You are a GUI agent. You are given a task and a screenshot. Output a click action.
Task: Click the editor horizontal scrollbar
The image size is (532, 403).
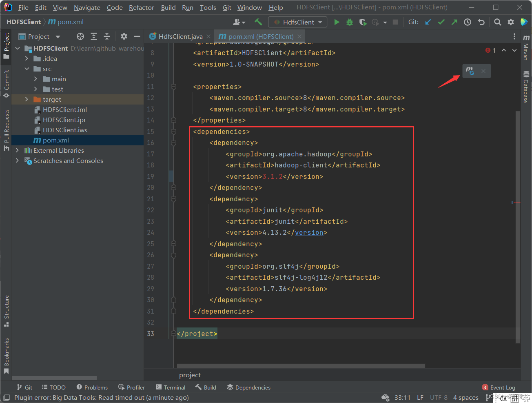click(x=301, y=366)
